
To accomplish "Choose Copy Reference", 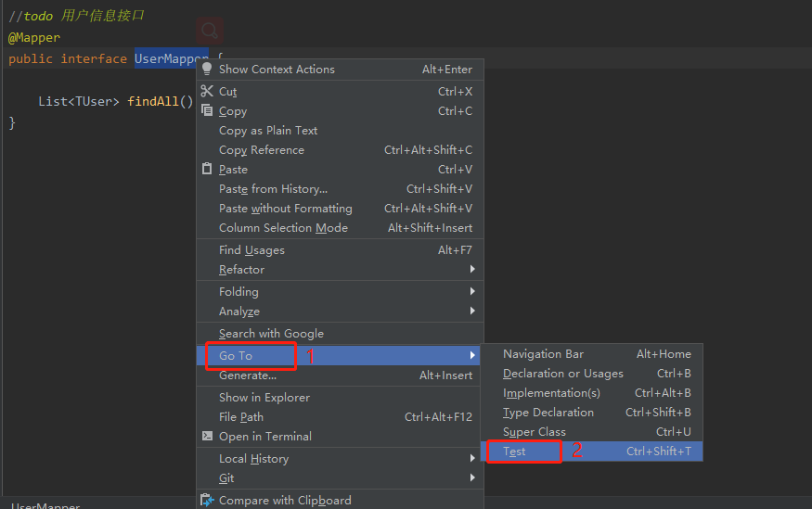I will (x=341, y=150).
